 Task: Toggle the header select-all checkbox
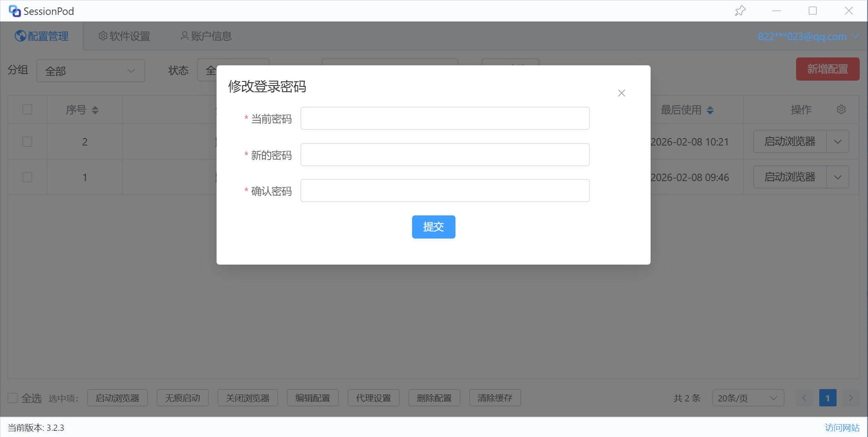tap(27, 110)
